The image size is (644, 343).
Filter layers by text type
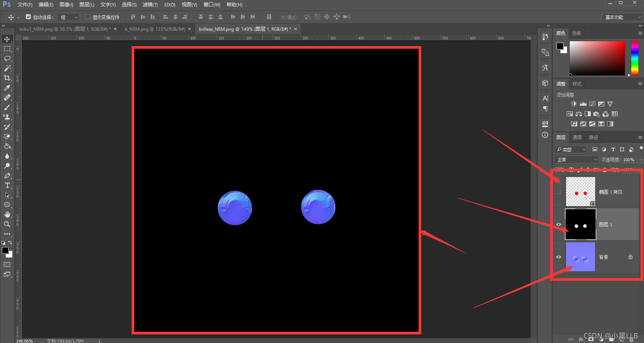pos(613,149)
